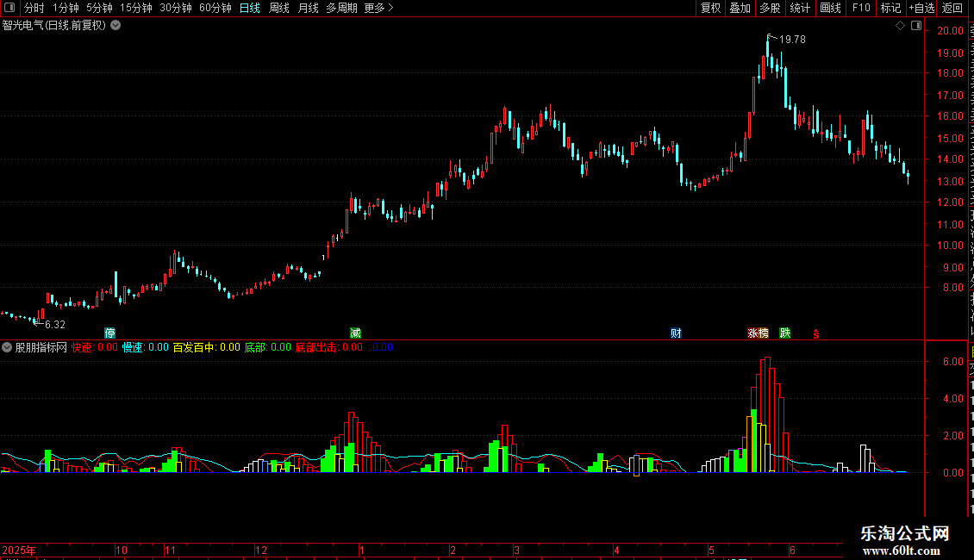Click the 慢速: 0.00 indicator value
974x560 pixels.
tap(146, 348)
